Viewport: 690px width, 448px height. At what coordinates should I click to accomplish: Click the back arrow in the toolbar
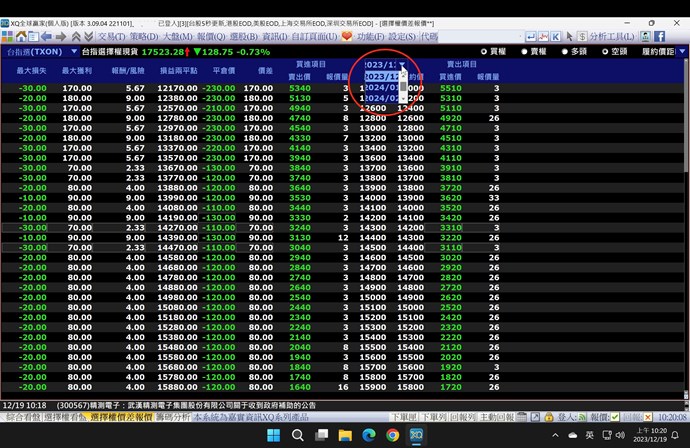(45, 36)
